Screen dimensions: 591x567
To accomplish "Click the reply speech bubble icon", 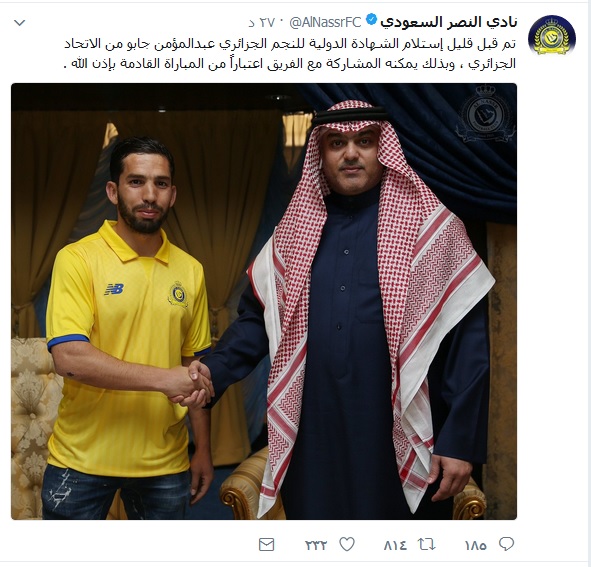I will [x=506, y=544].
